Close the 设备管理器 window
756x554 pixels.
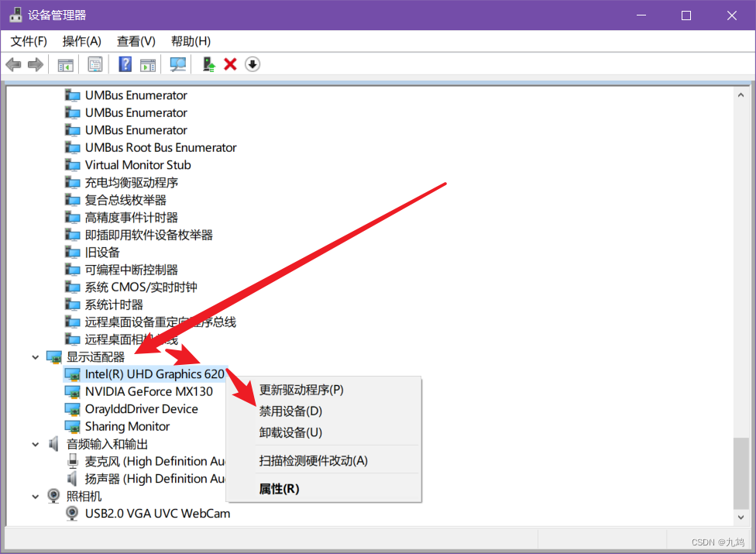coord(732,15)
